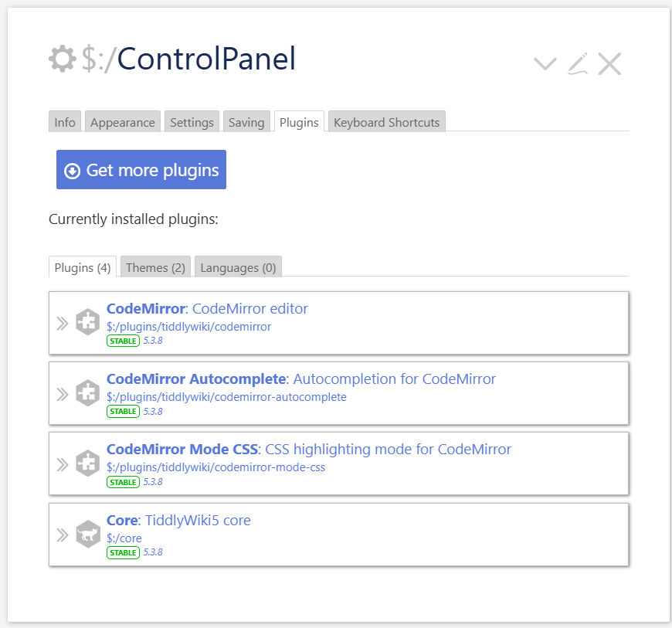Show the Languages (0) sub-tab
Image resolution: width=672 pixels, height=628 pixels.
point(238,267)
